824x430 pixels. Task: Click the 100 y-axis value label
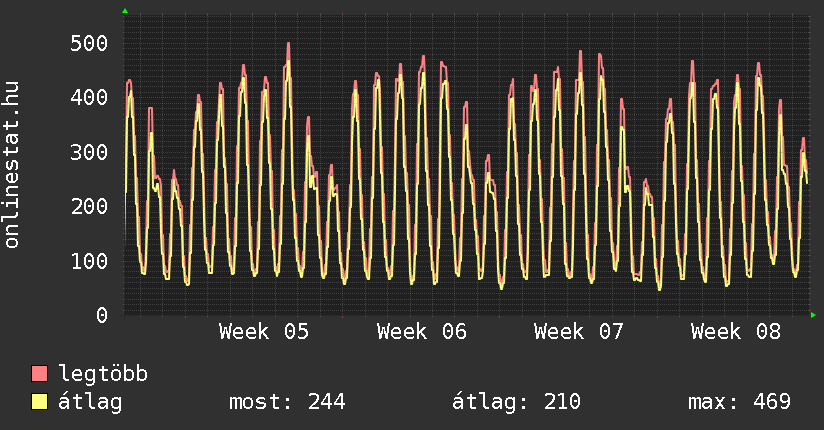pos(89,261)
